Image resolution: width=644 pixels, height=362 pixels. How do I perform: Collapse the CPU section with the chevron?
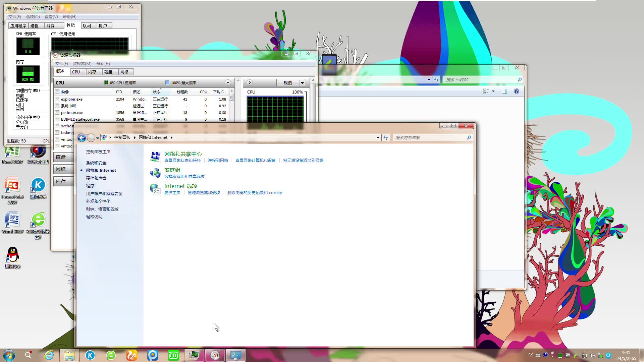click(x=228, y=83)
